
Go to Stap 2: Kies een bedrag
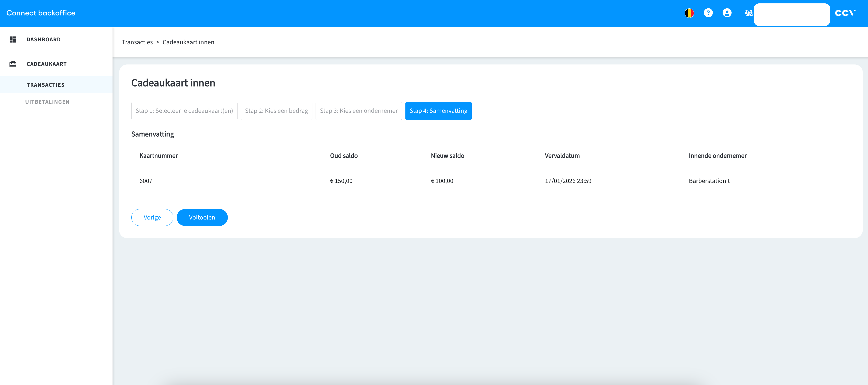[x=276, y=111]
